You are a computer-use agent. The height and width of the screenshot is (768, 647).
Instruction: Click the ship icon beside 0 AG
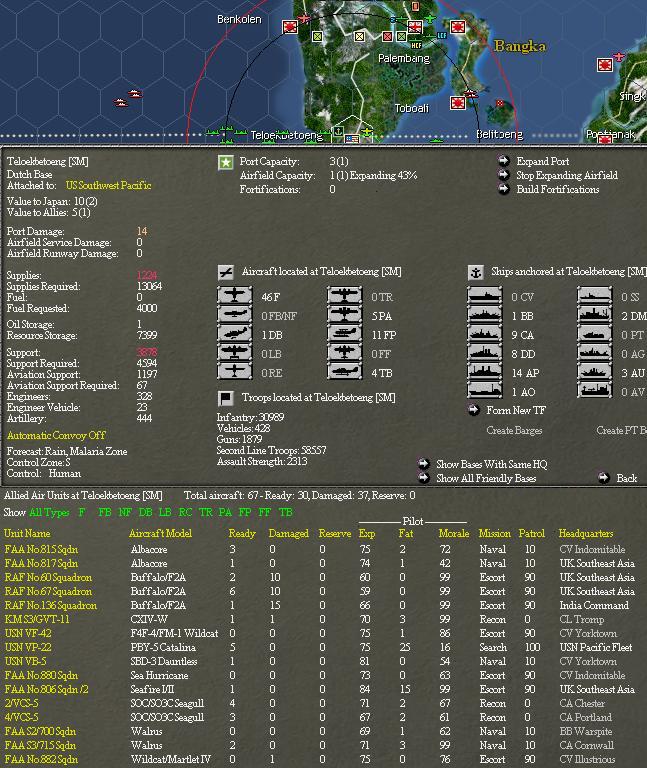[x=595, y=352]
